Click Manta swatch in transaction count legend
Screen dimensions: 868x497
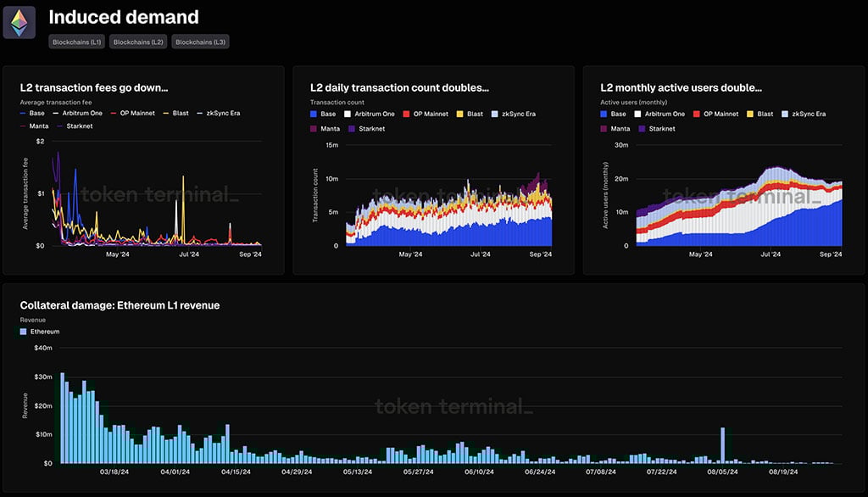point(314,129)
